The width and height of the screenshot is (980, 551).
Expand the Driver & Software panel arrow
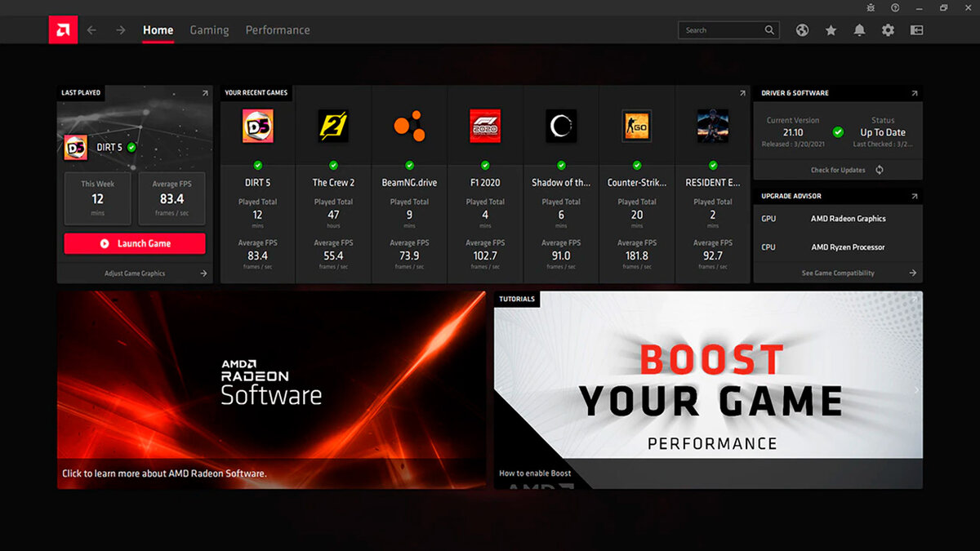pyautogui.click(x=915, y=93)
